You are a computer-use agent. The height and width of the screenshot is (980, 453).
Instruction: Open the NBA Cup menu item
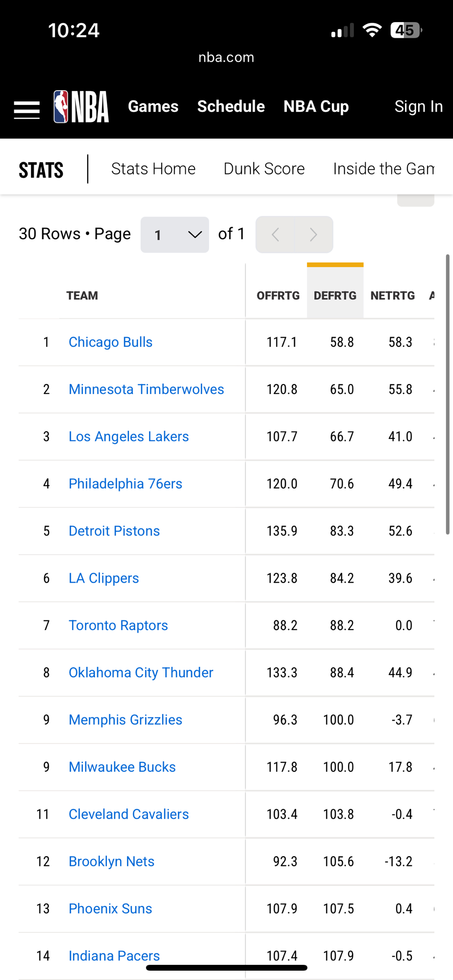click(316, 107)
